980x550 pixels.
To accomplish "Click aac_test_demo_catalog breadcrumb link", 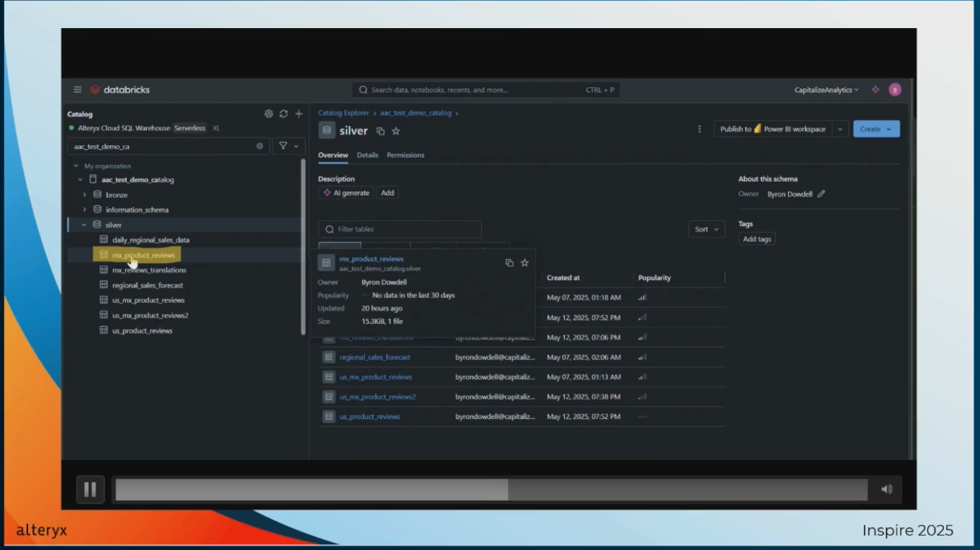I will (416, 113).
